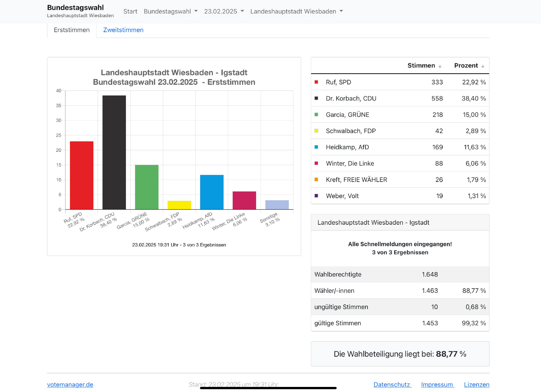Switch to the Zweitstimmen tab
The image size is (541, 392).
pyautogui.click(x=123, y=30)
